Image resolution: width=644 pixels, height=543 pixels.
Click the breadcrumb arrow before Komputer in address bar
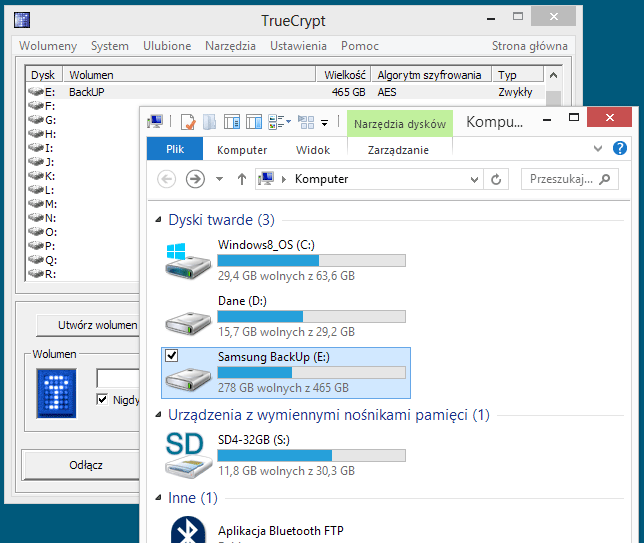tap(283, 179)
